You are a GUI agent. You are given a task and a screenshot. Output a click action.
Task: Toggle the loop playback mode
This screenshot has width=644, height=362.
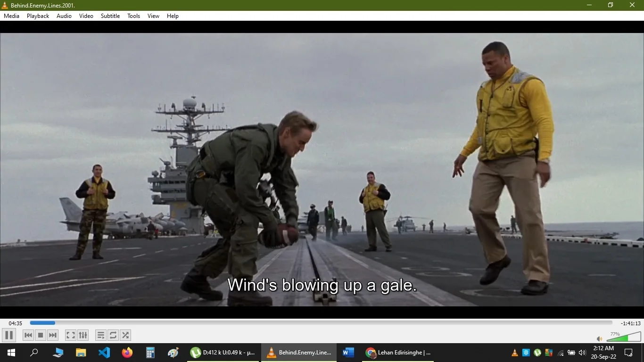(x=113, y=335)
